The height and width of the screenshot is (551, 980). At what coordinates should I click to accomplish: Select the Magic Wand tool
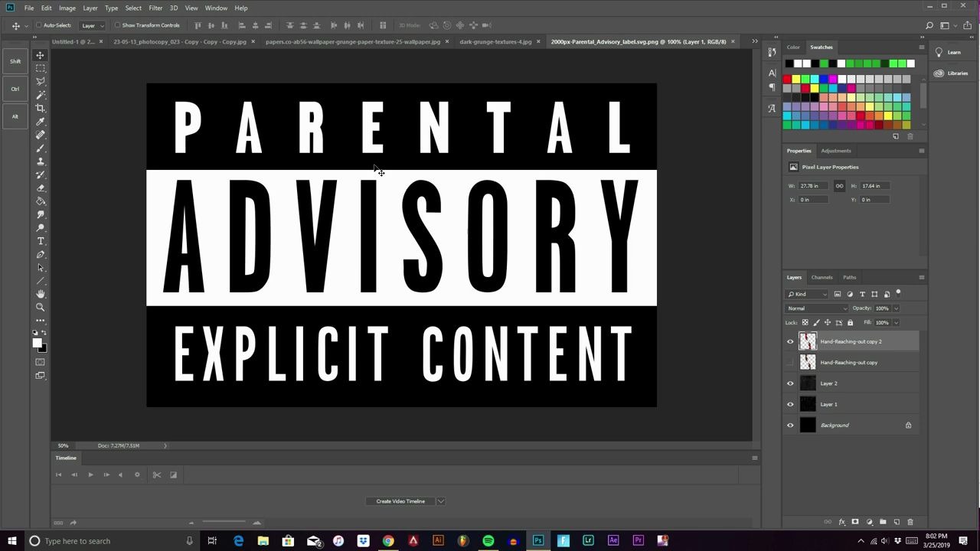[41, 95]
